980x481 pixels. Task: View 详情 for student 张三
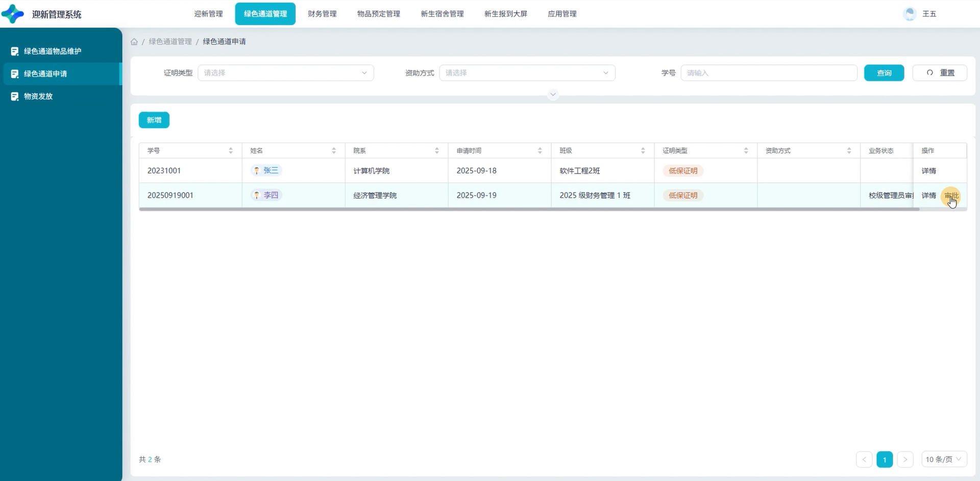(x=928, y=171)
